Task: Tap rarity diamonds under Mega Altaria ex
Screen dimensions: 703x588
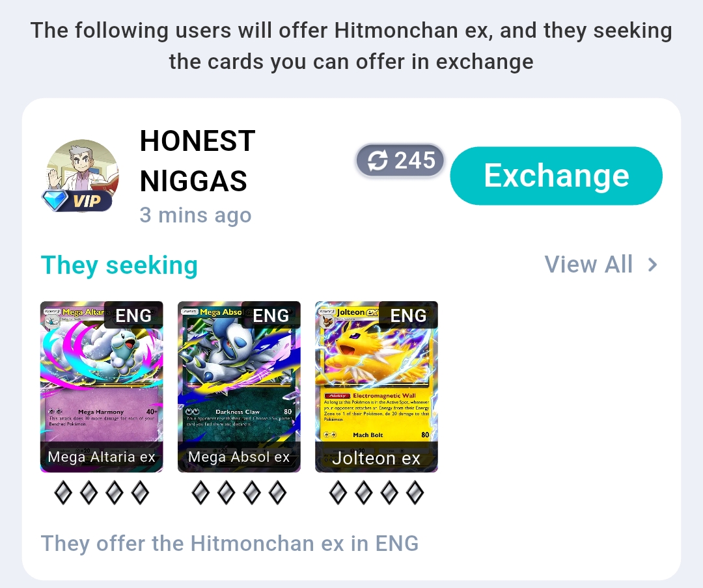Action: [x=102, y=493]
